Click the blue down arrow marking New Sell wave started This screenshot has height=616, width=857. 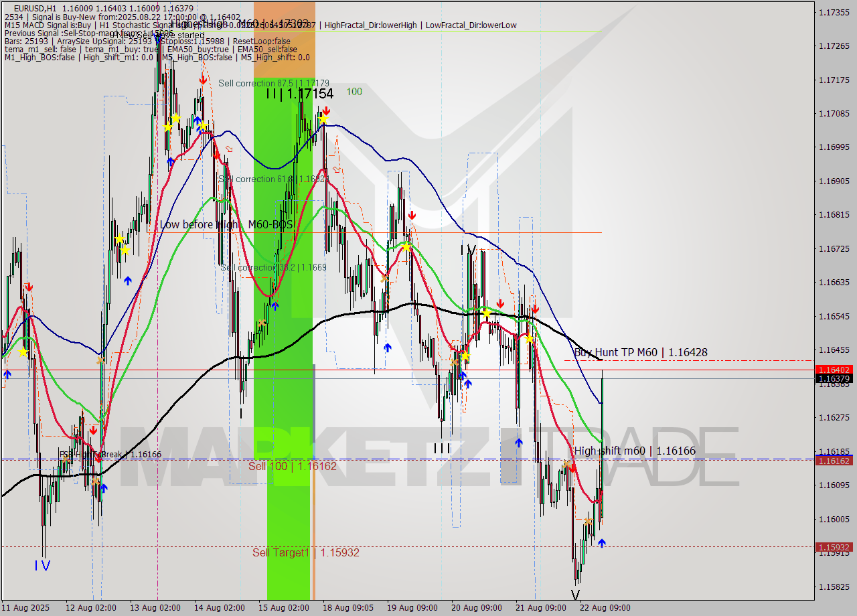tap(156, 38)
